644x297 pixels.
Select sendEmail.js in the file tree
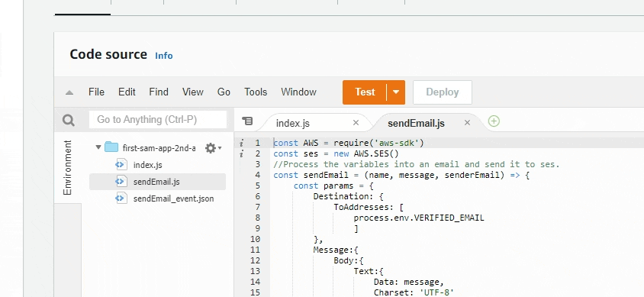[x=156, y=182]
